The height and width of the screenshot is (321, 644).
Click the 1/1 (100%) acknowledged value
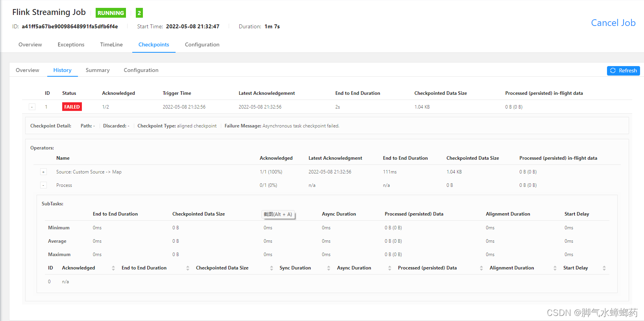pyautogui.click(x=271, y=172)
